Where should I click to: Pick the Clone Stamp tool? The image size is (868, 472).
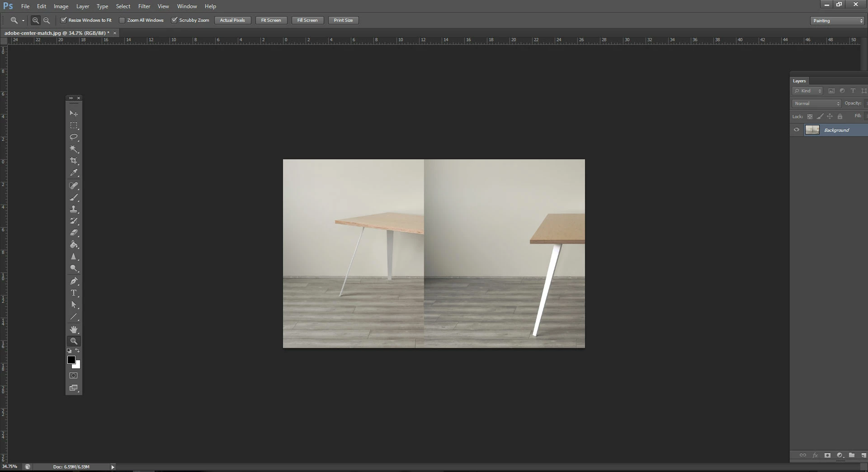pyautogui.click(x=74, y=209)
